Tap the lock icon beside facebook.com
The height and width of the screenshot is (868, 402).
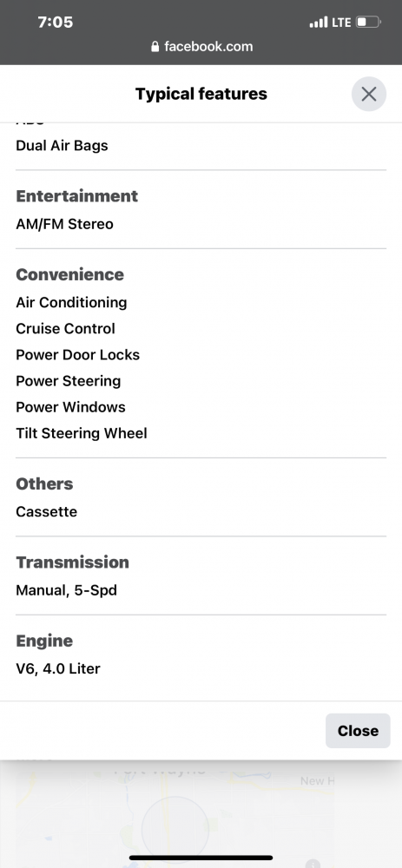(x=155, y=47)
